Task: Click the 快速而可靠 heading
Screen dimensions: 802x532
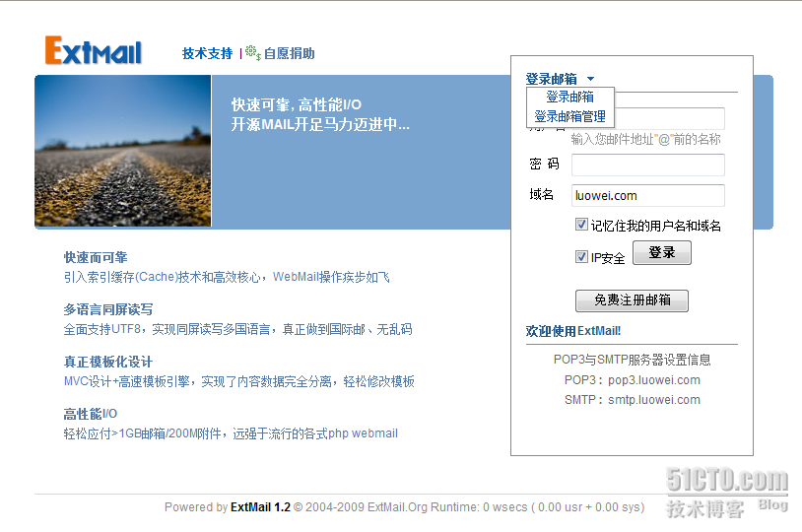Action: [96, 257]
